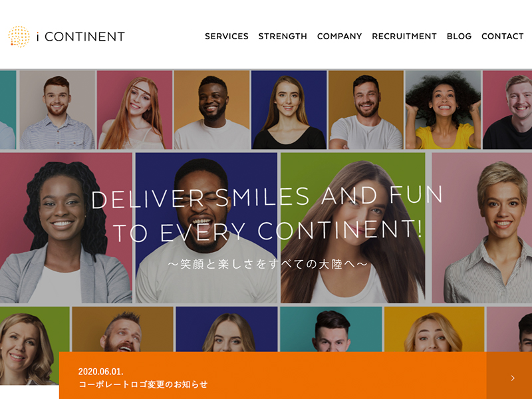Select CONTACT in the navigation
The image size is (532, 399).
503,37
